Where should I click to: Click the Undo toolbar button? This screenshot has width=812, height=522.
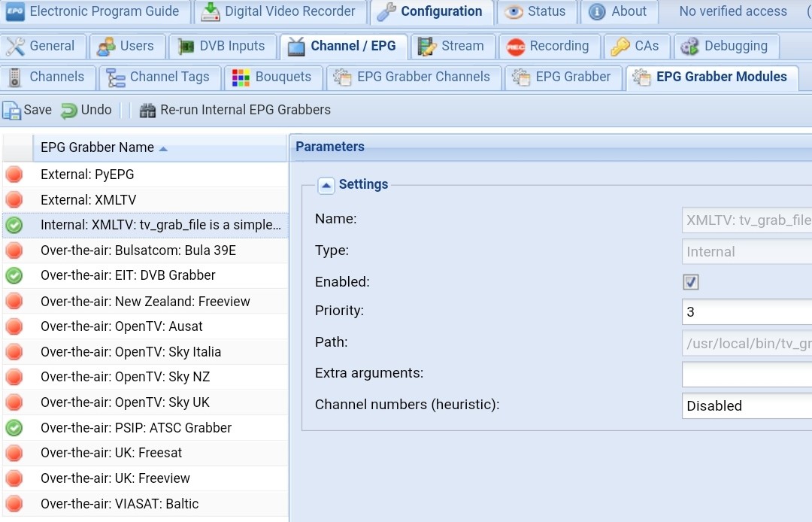86,110
